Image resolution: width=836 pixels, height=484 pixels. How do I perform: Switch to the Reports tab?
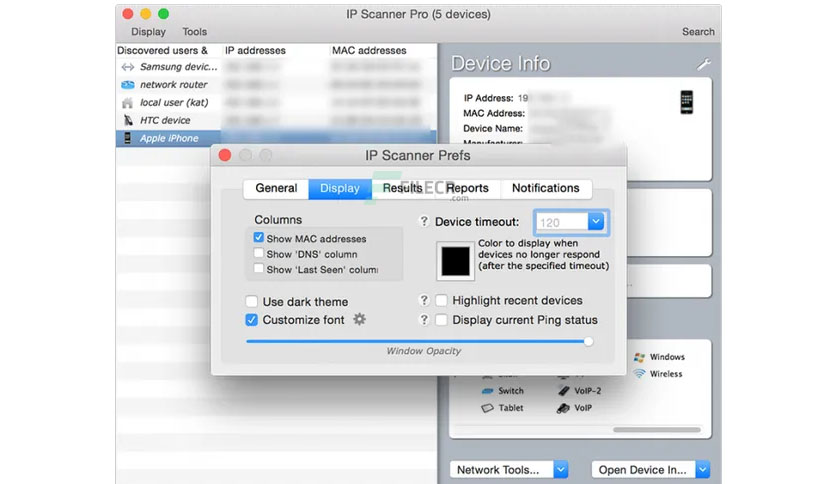pos(468,188)
